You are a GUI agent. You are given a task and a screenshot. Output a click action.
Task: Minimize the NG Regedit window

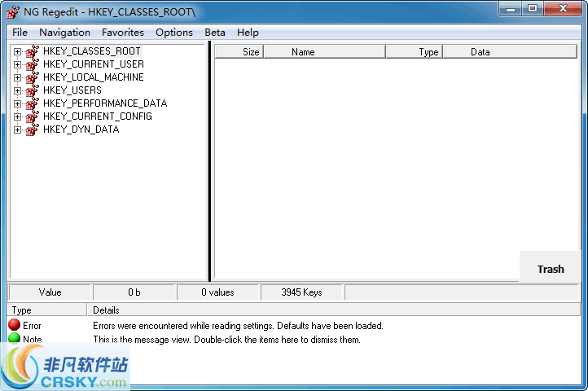coord(511,9)
